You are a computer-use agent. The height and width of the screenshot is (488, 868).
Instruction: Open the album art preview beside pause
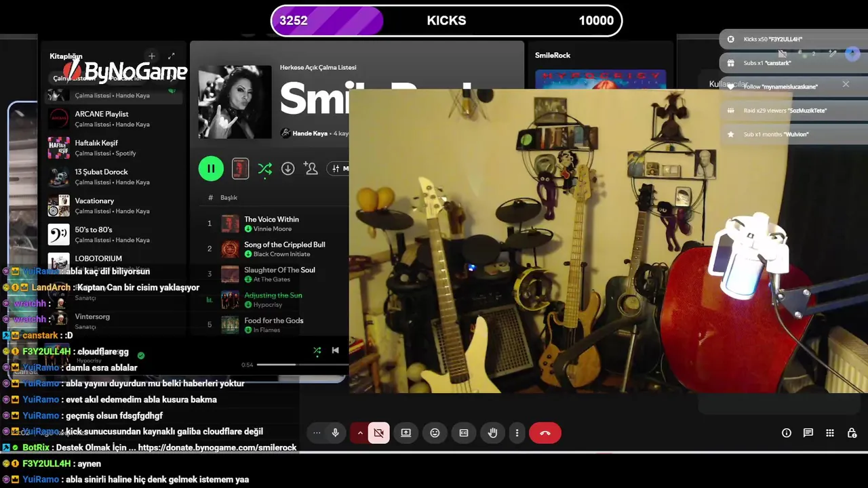[240, 169]
